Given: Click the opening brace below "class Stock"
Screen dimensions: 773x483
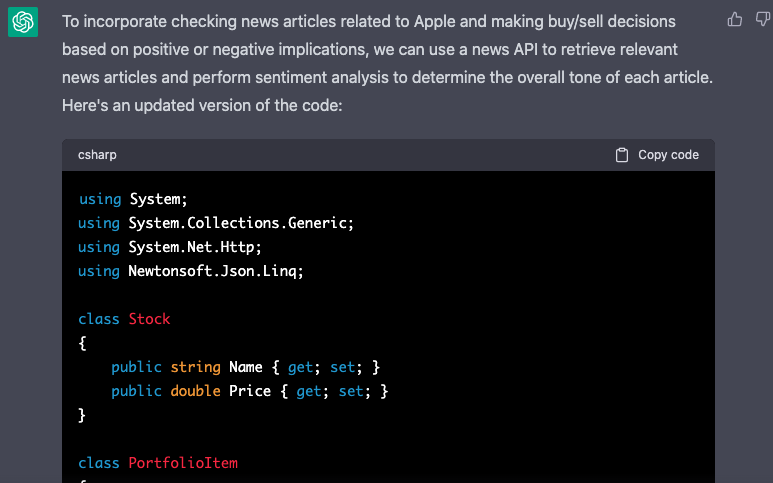Looking at the screenshot, I should click(x=82, y=343).
